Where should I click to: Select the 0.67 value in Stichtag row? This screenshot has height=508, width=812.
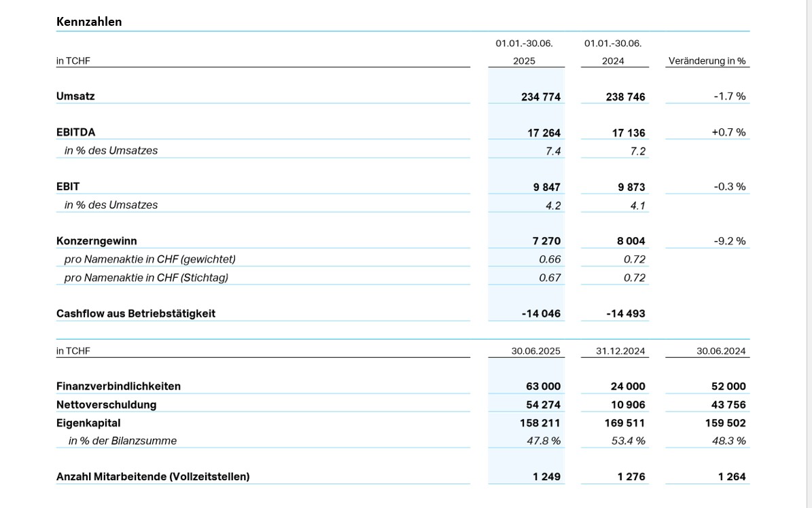(550, 278)
